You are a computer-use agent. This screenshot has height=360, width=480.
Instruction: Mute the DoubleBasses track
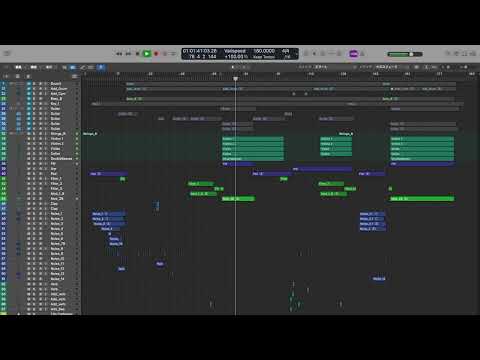29,159
